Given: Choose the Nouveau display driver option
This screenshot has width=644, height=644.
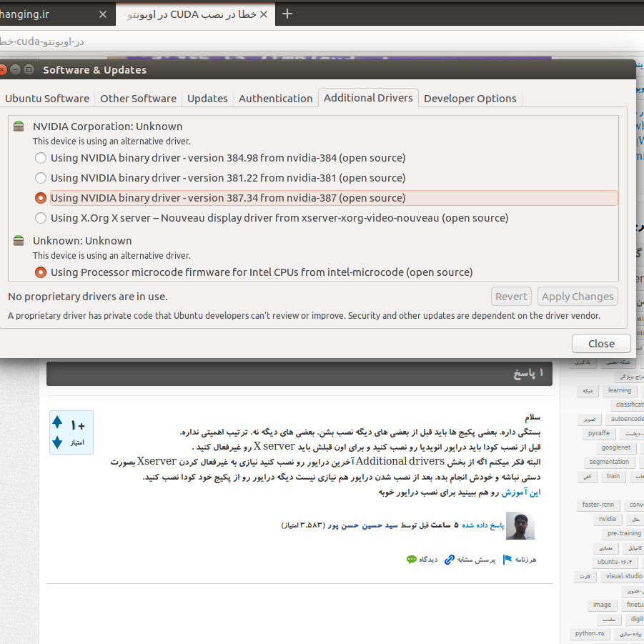Looking at the screenshot, I should coord(41,218).
